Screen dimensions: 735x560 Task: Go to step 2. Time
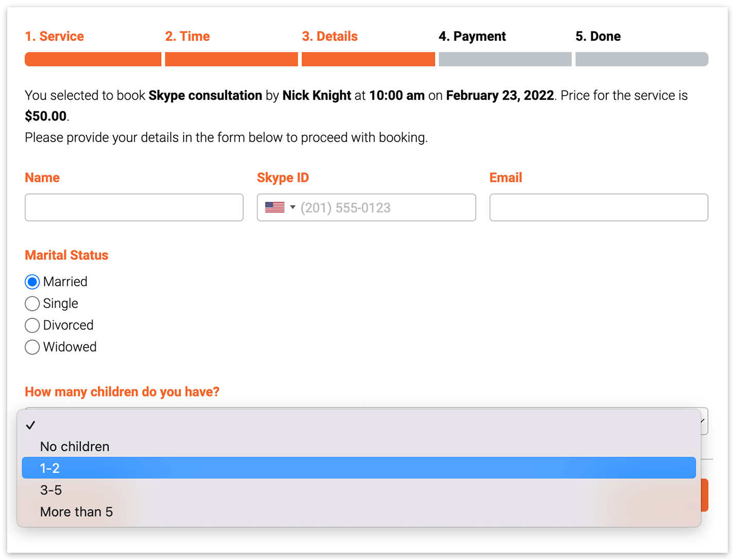(187, 36)
